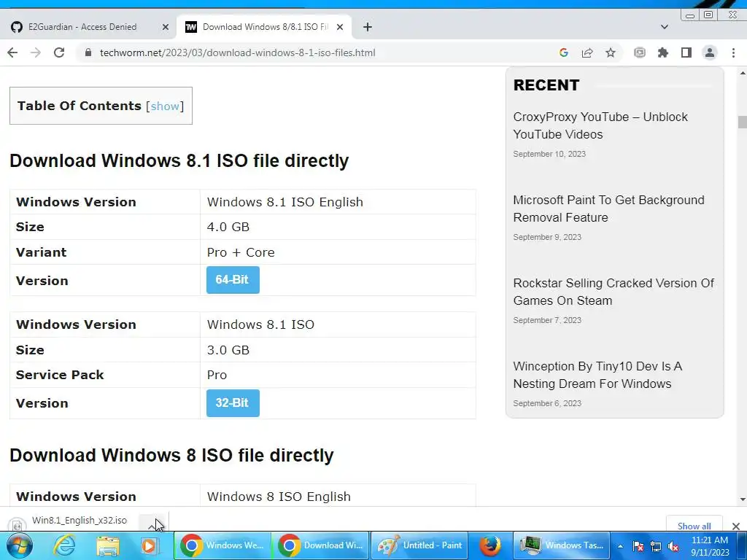Click the '4.0 GB' size value

point(228,227)
